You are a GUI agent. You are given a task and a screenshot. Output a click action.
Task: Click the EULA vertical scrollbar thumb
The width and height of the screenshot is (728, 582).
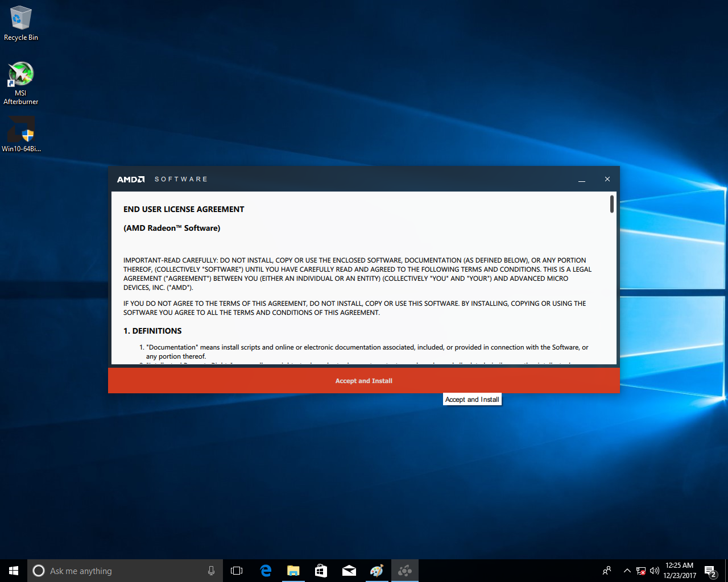pos(611,204)
